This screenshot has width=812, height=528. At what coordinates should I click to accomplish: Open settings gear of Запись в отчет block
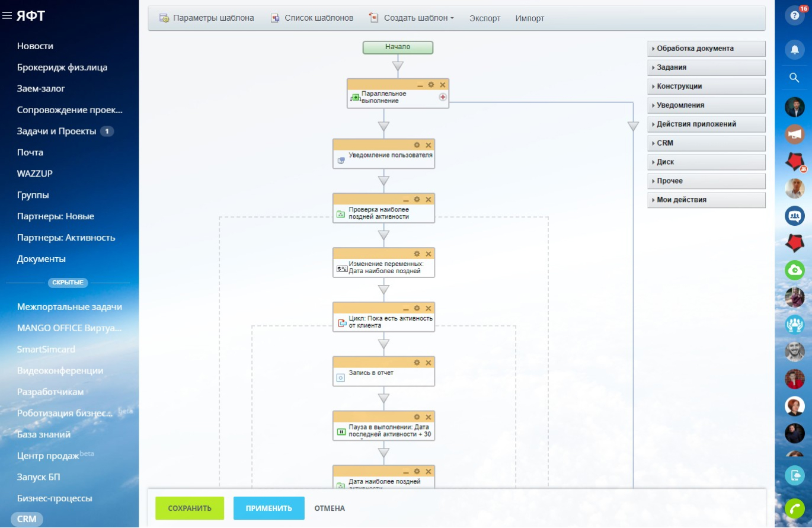(417, 363)
